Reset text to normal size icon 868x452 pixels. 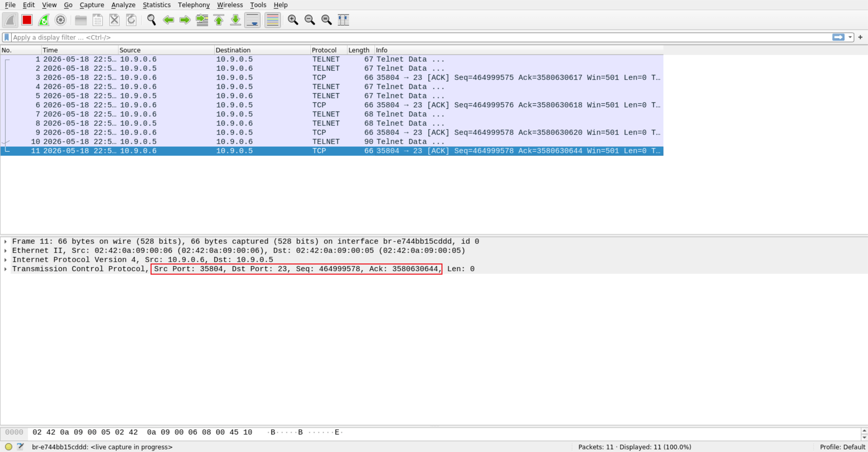click(327, 20)
